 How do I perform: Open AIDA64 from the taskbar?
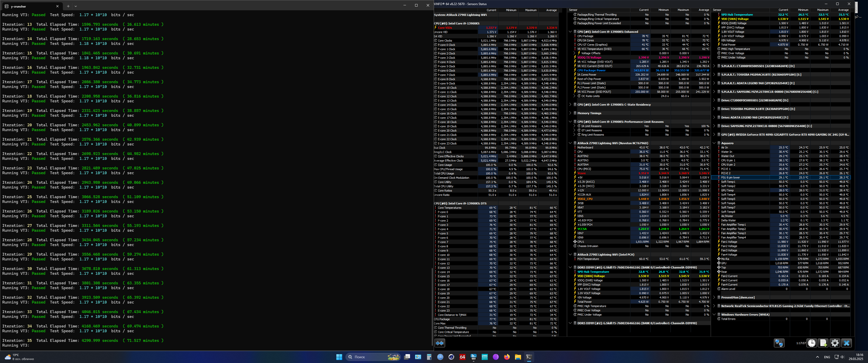[462, 357]
